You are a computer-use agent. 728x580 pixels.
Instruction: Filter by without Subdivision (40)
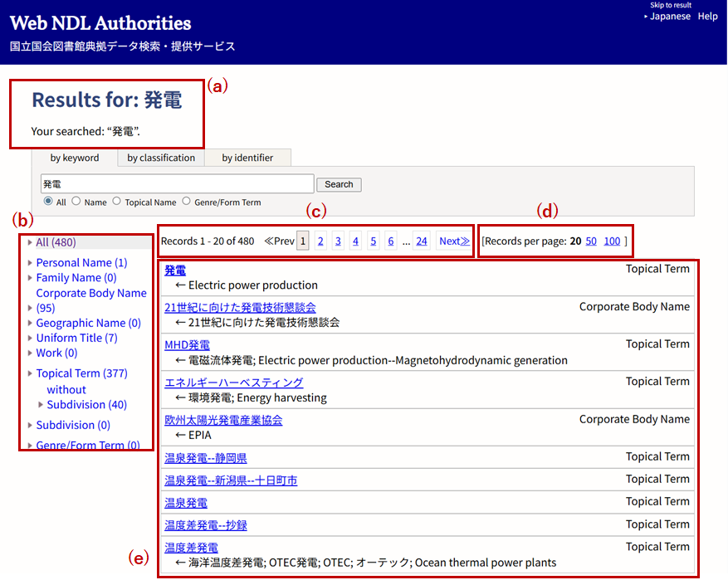pos(87,397)
